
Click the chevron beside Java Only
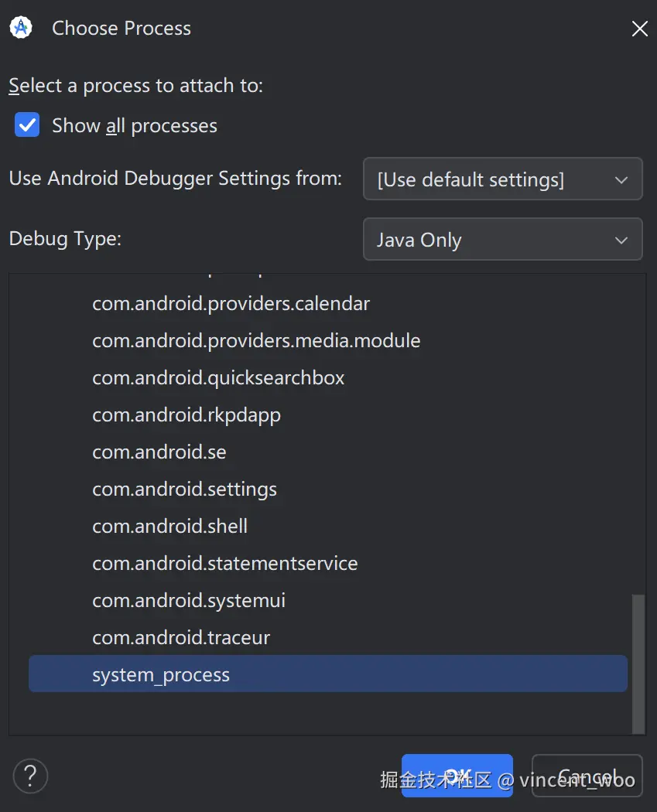click(621, 241)
